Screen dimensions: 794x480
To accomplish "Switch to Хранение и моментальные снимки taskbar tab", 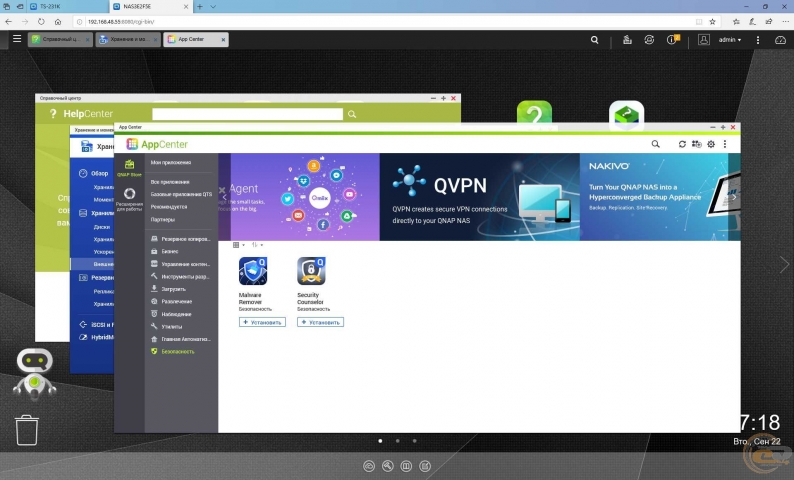I will (x=128, y=39).
